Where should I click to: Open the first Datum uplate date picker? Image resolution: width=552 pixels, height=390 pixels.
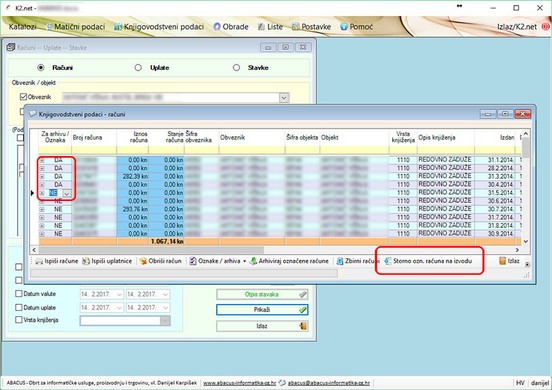pos(119,308)
